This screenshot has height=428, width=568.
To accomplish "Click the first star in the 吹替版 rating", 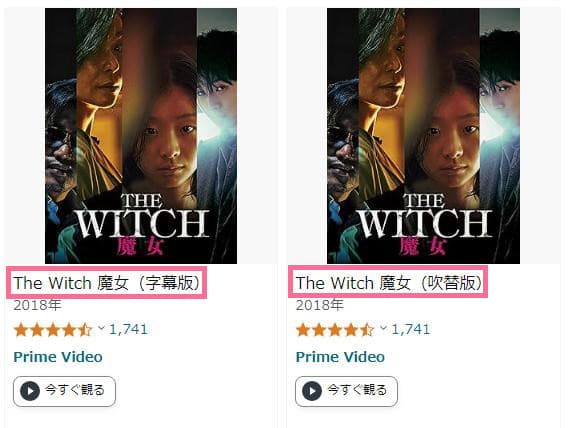I will point(303,330).
